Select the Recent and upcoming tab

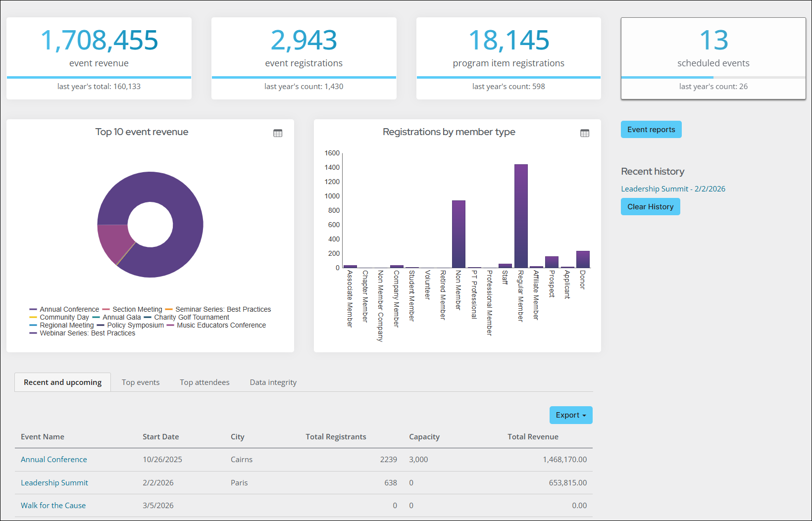pos(62,382)
